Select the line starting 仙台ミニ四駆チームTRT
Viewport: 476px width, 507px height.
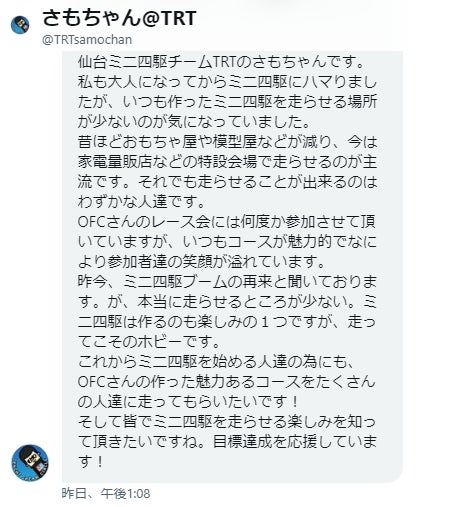pyautogui.click(x=221, y=62)
